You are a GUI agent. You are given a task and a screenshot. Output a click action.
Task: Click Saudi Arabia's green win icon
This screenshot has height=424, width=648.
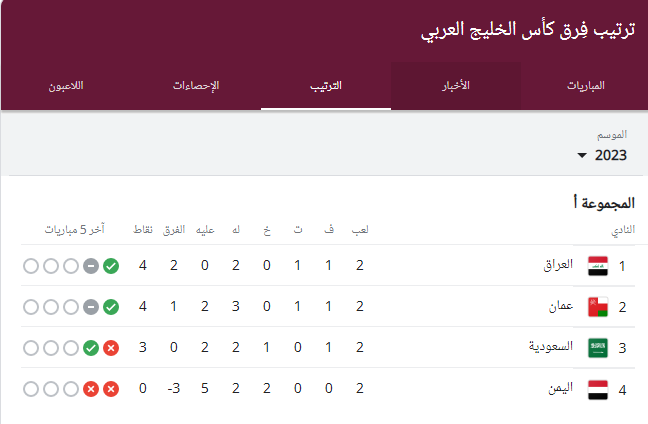[x=91, y=348]
